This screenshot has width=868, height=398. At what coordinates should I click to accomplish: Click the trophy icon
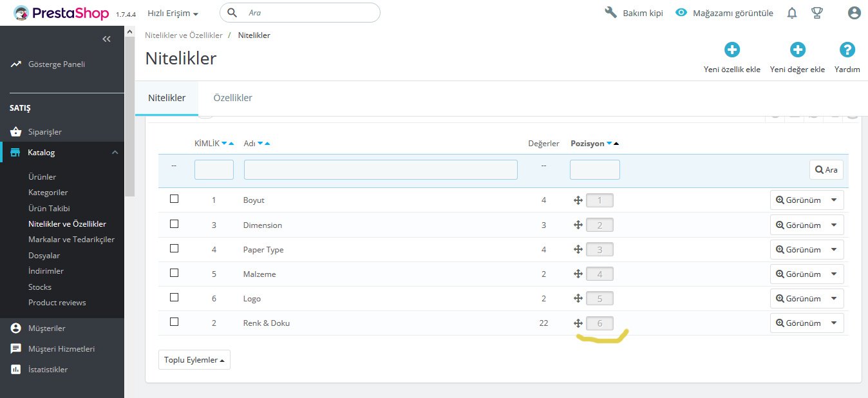(817, 13)
